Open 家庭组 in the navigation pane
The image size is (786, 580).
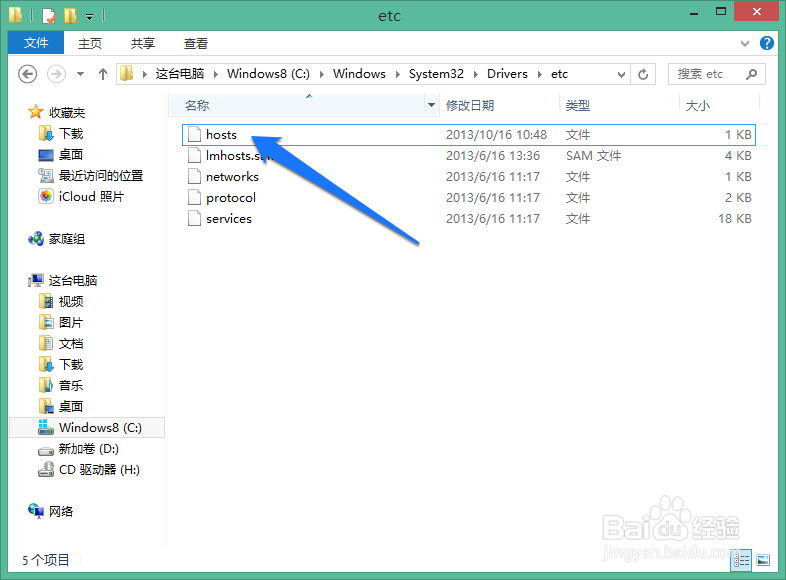click(57, 239)
